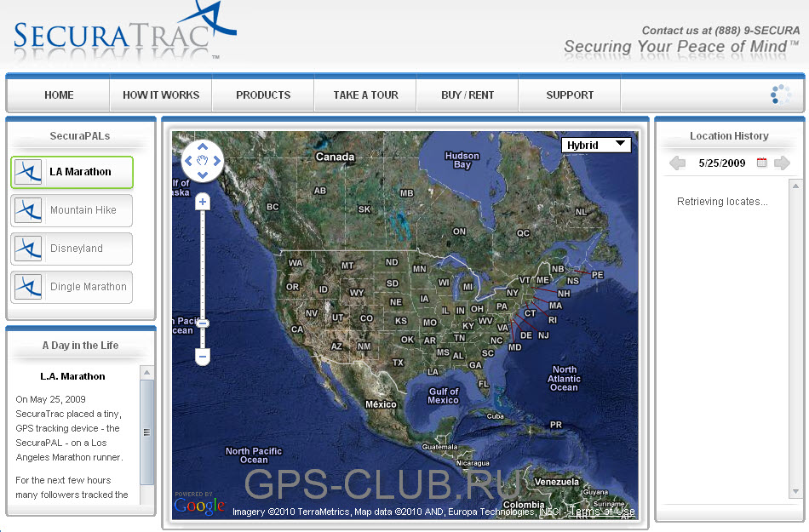Open the BUY / RENT page
Image resolution: width=809 pixels, height=532 pixels.
[x=468, y=94]
